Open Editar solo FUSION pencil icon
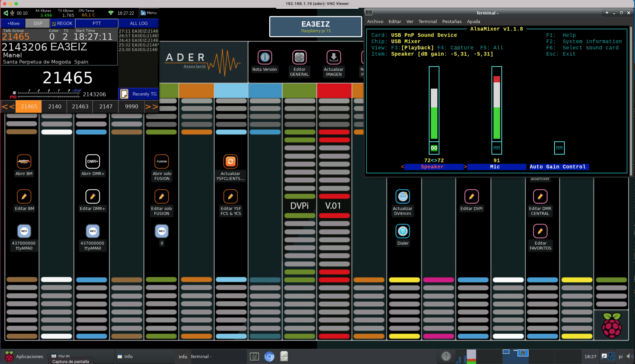The height and width of the screenshot is (364, 635). [161, 196]
